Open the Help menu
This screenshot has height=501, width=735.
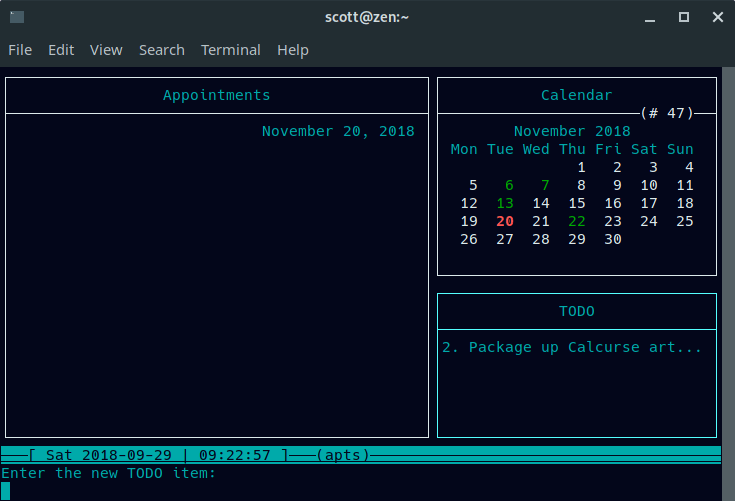293,50
